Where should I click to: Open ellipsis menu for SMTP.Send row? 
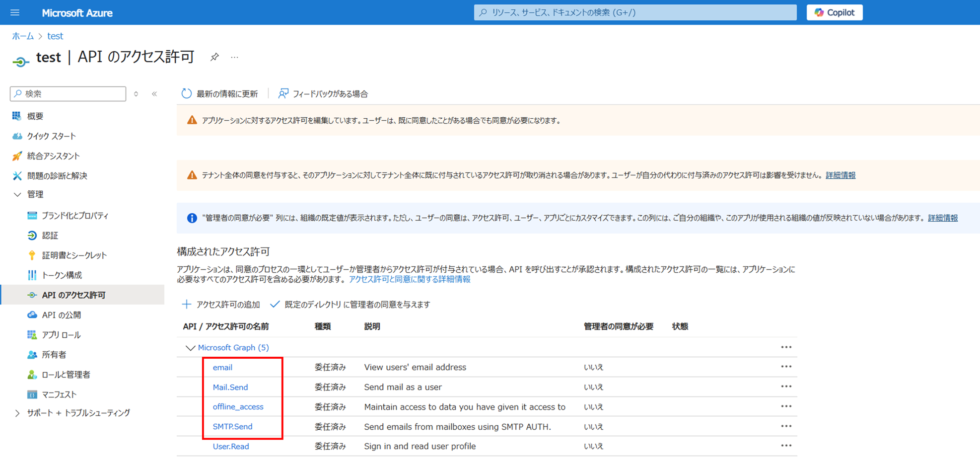pyautogui.click(x=786, y=426)
